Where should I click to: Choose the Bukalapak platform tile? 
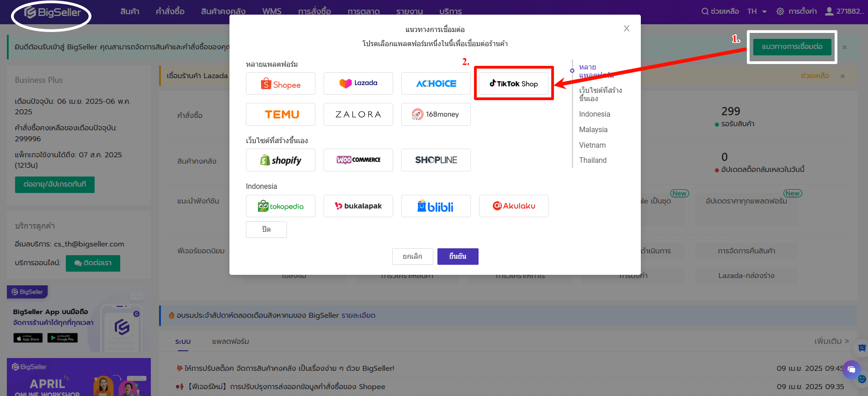coord(358,206)
